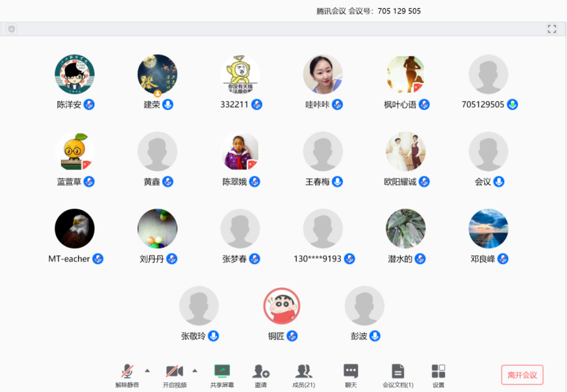Click the microphone icon next to 建荣
This screenshot has height=392, width=567.
tap(168, 105)
